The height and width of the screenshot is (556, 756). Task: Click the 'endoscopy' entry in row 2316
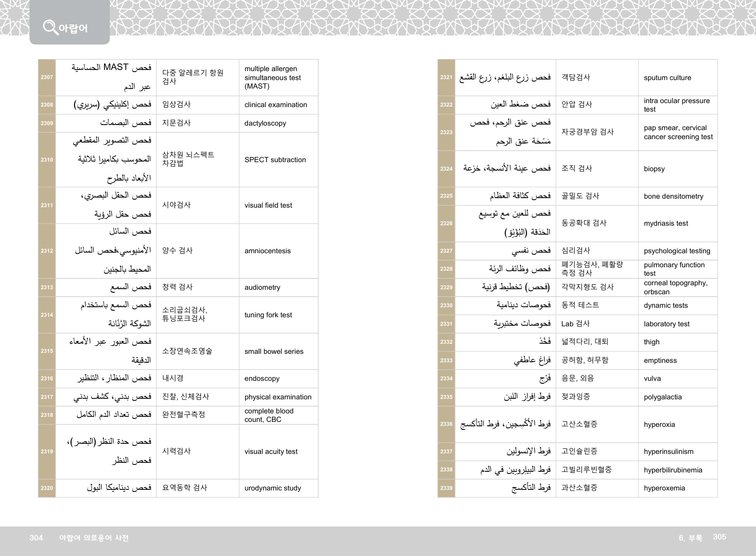(x=261, y=379)
